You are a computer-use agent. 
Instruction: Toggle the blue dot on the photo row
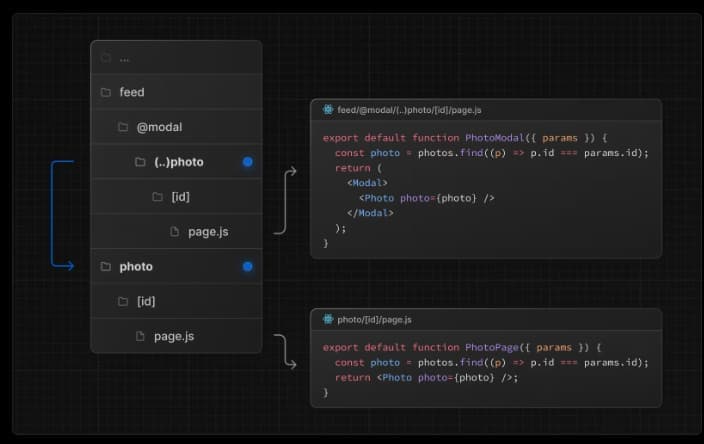[x=247, y=267]
